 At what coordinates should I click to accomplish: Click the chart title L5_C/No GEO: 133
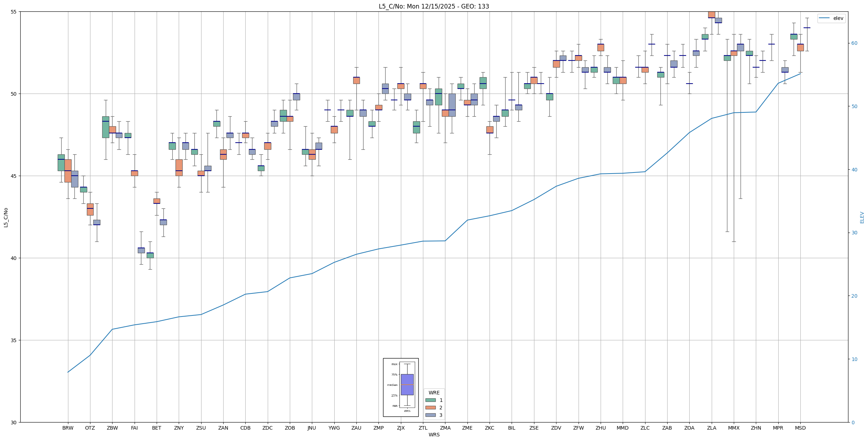[434, 6]
